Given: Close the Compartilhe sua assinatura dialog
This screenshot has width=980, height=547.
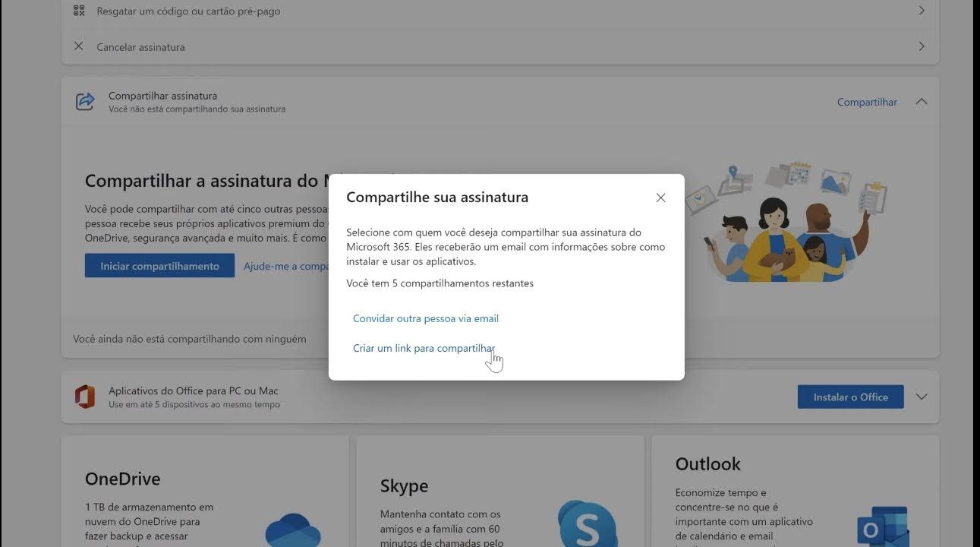Looking at the screenshot, I should (660, 198).
